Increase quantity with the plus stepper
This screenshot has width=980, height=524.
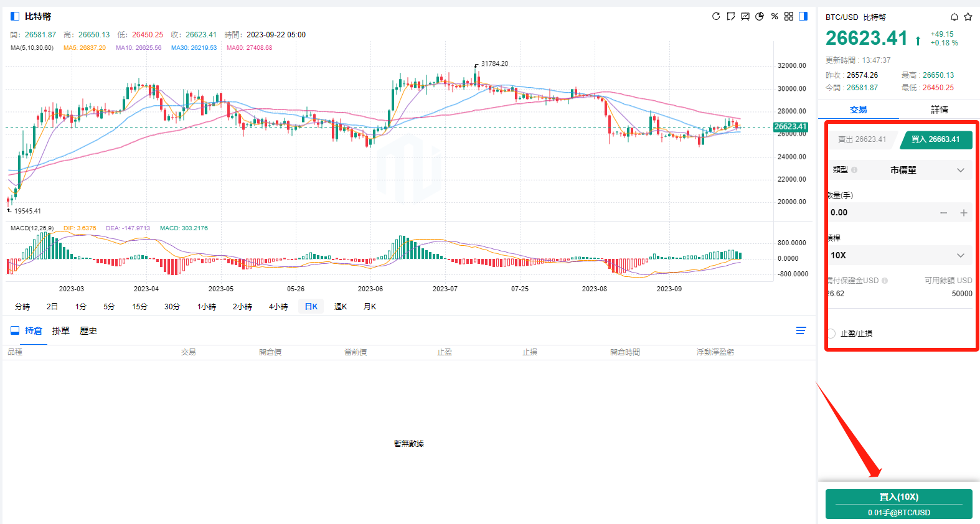pos(964,213)
